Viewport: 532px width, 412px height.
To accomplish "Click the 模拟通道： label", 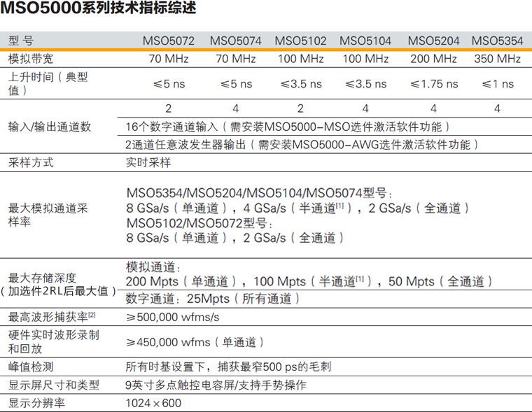I will click(x=153, y=267).
